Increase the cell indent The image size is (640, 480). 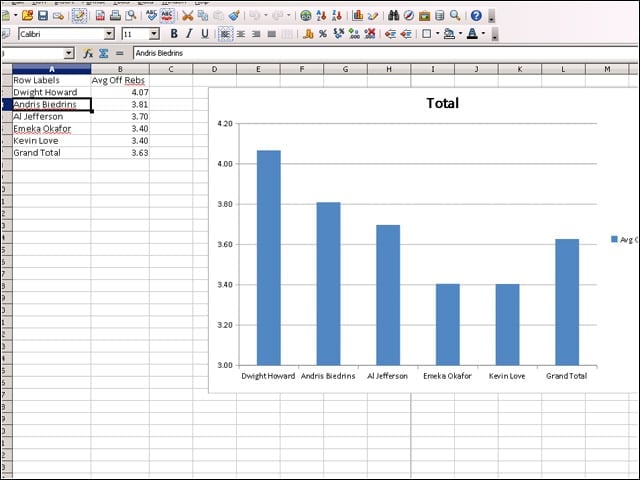pyautogui.click(x=406, y=34)
